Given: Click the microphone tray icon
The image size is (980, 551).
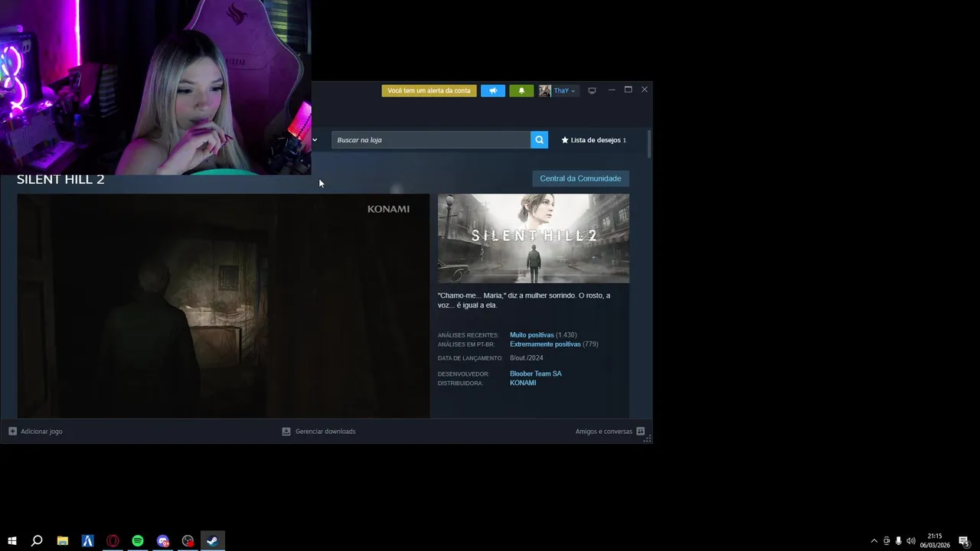Looking at the screenshot, I should (x=898, y=541).
